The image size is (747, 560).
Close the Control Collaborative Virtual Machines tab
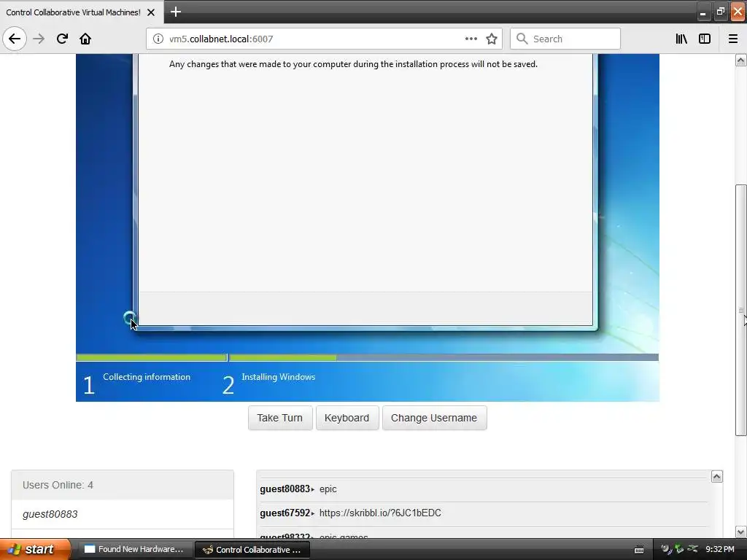[x=151, y=12]
